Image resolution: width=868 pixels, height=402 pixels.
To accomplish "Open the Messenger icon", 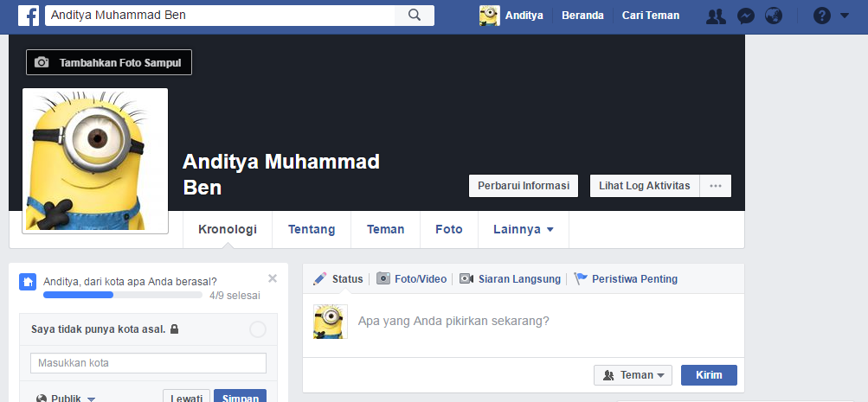I will pos(746,16).
